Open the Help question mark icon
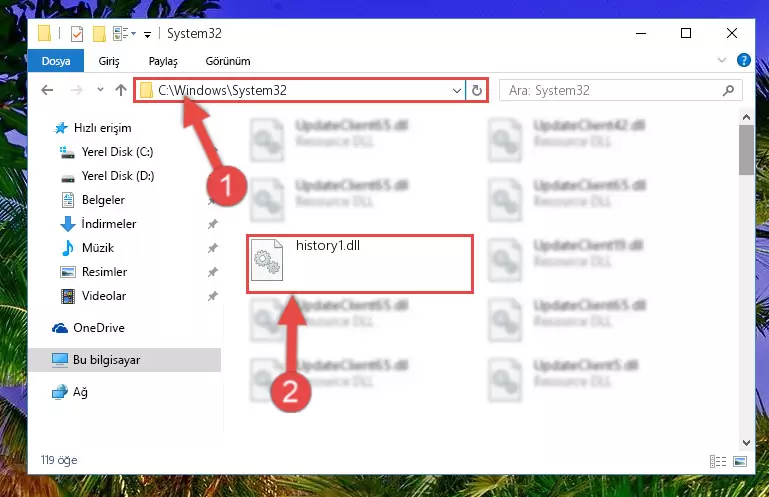The height and width of the screenshot is (497, 769). point(743,60)
